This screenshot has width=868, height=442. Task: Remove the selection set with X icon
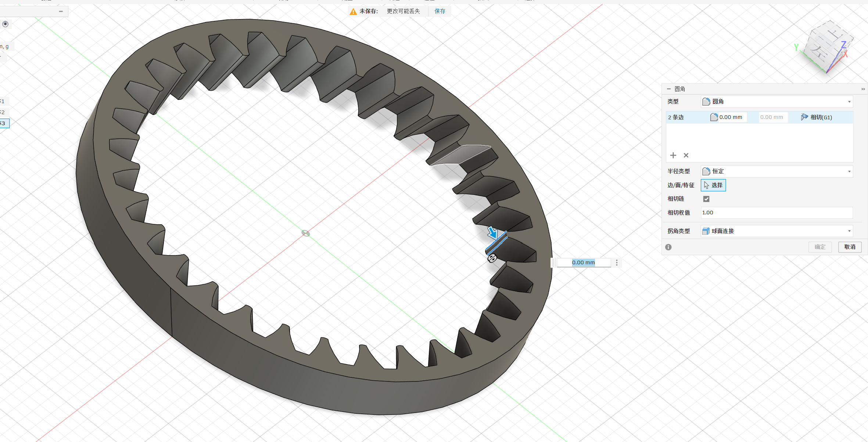point(686,155)
